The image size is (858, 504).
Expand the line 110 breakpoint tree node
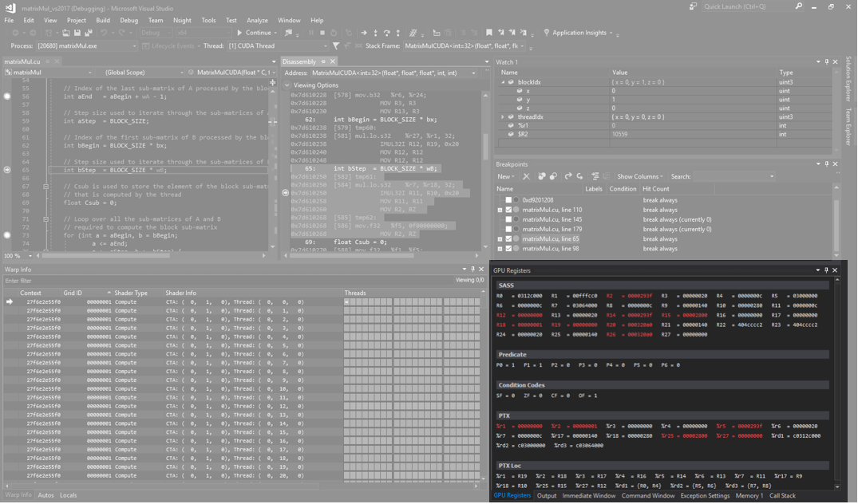pyautogui.click(x=500, y=210)
